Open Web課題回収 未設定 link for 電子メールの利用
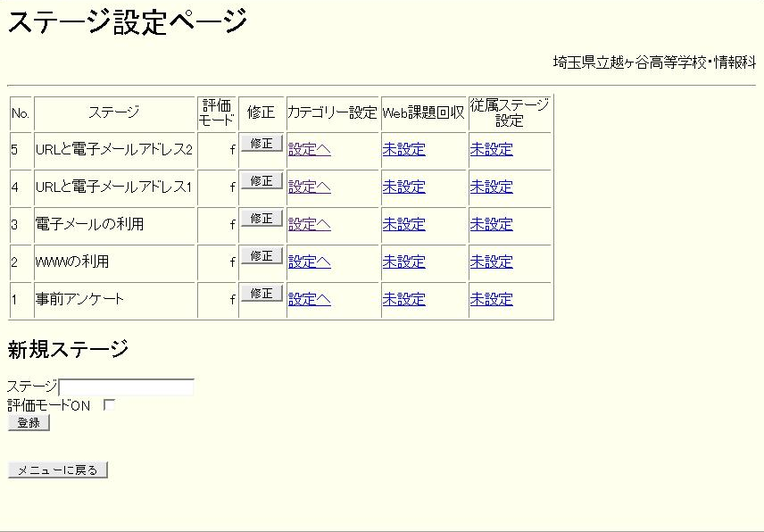 point(403,225)
